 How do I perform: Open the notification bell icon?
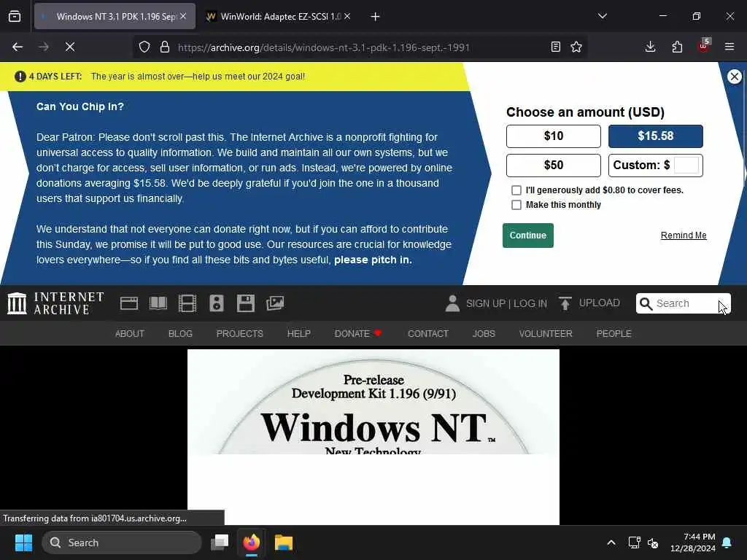[727, 542]
